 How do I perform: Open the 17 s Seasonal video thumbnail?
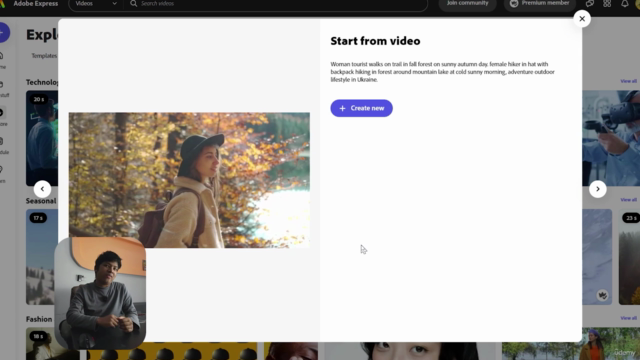(42, 257)
